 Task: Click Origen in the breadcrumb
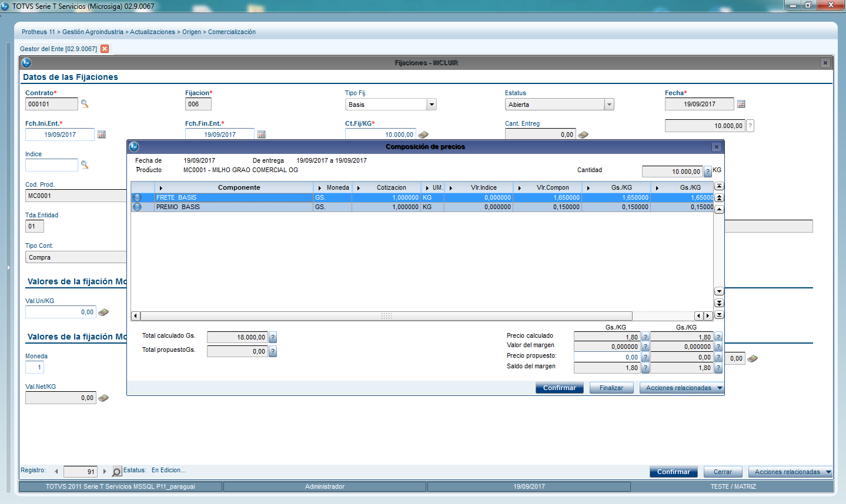192,32
